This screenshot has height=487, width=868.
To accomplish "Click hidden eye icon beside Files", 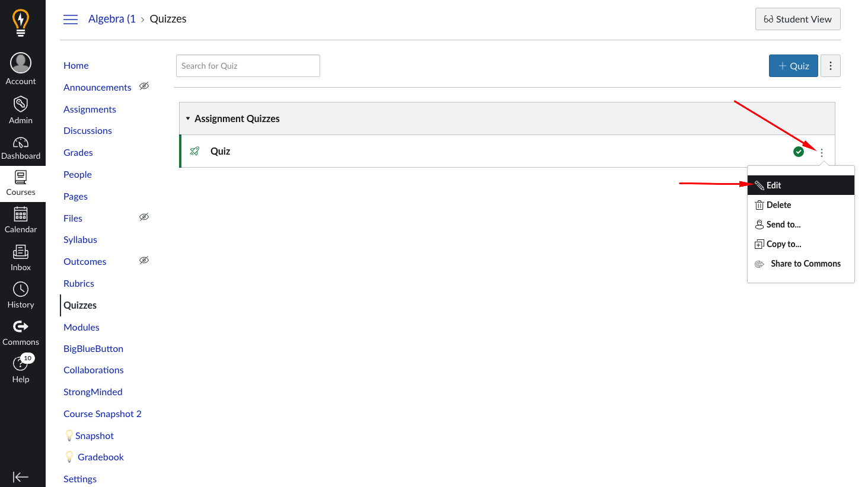I will coord(144,217).
